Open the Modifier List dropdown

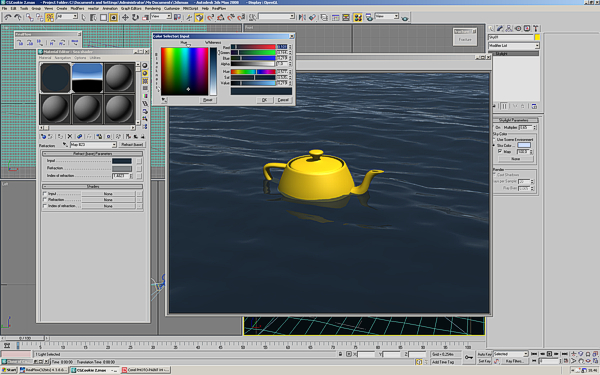514,46
